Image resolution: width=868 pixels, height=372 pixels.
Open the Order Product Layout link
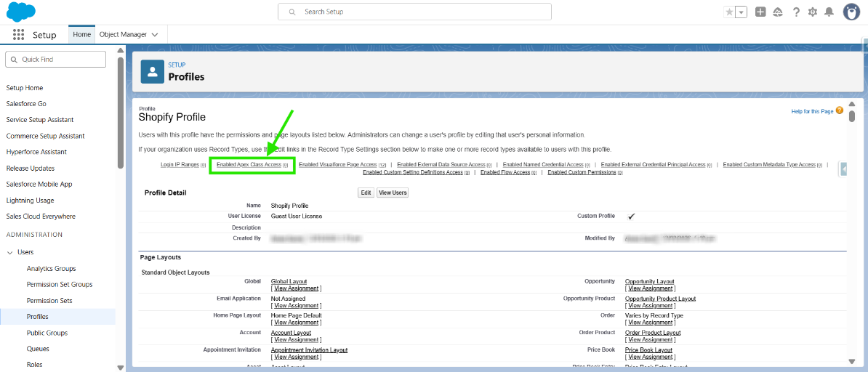653,333
